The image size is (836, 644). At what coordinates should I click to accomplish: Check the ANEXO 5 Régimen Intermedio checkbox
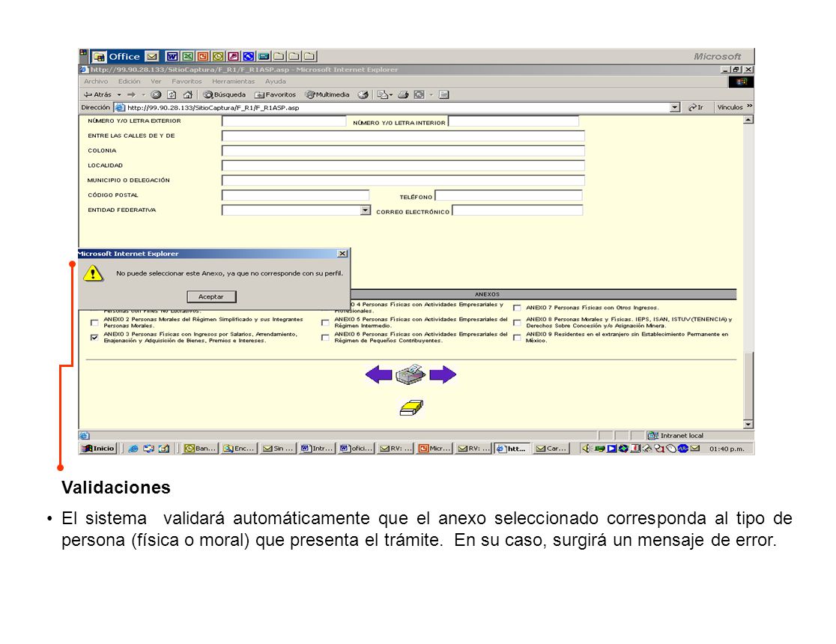325,323
